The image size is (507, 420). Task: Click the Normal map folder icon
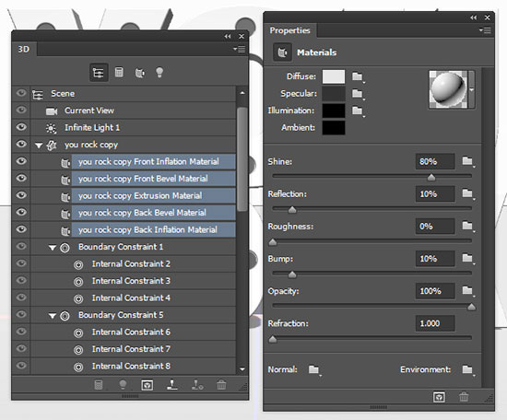(x=314, y=369)
